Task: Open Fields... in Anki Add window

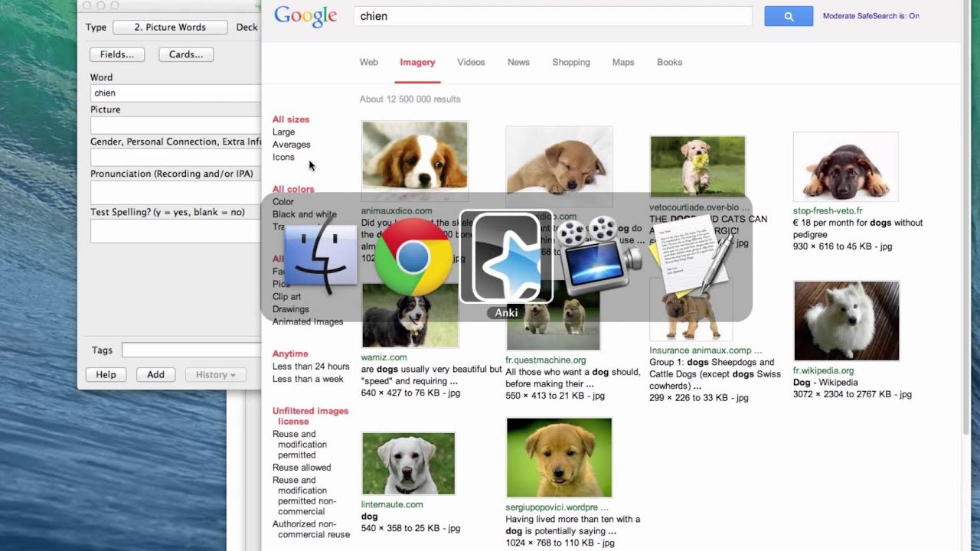Action: pos(117,54)
